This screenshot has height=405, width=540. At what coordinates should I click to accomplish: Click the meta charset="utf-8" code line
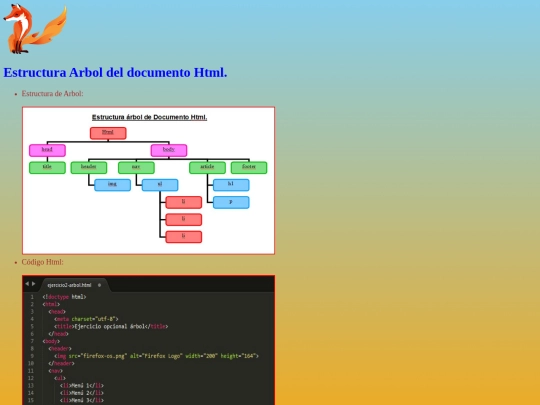[86, 319]
